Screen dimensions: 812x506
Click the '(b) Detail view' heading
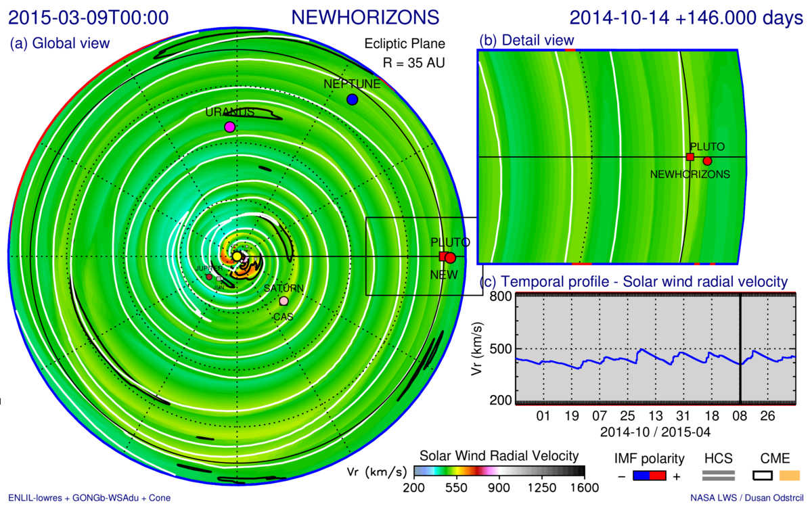click(526, 40)
